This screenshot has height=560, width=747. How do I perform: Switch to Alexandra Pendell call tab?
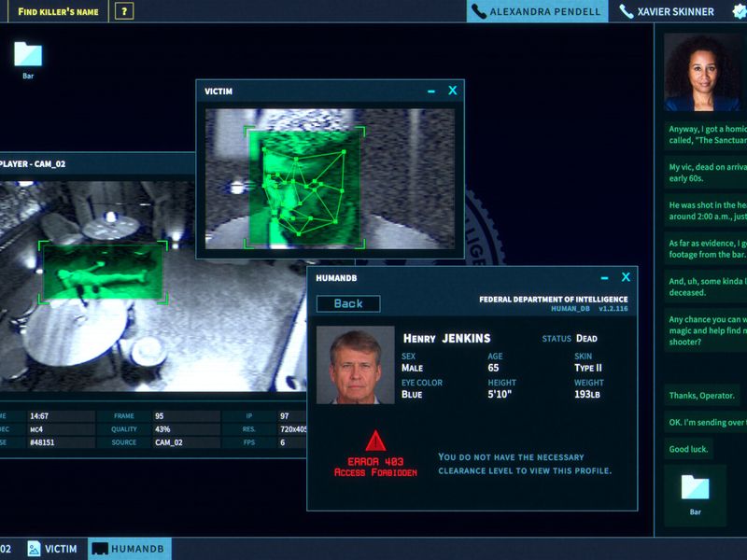pos(537,11)
